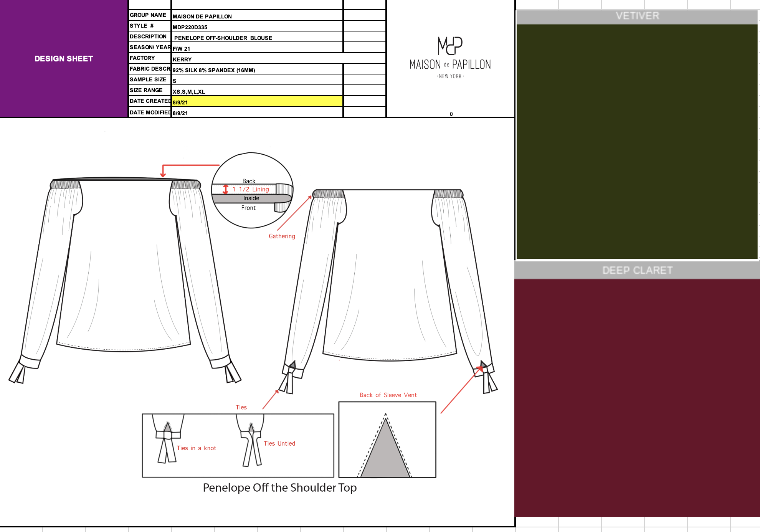This screenshot has width=760, height=532.
Task: Select the circular lining detail callout drawing
Action: 252,190
